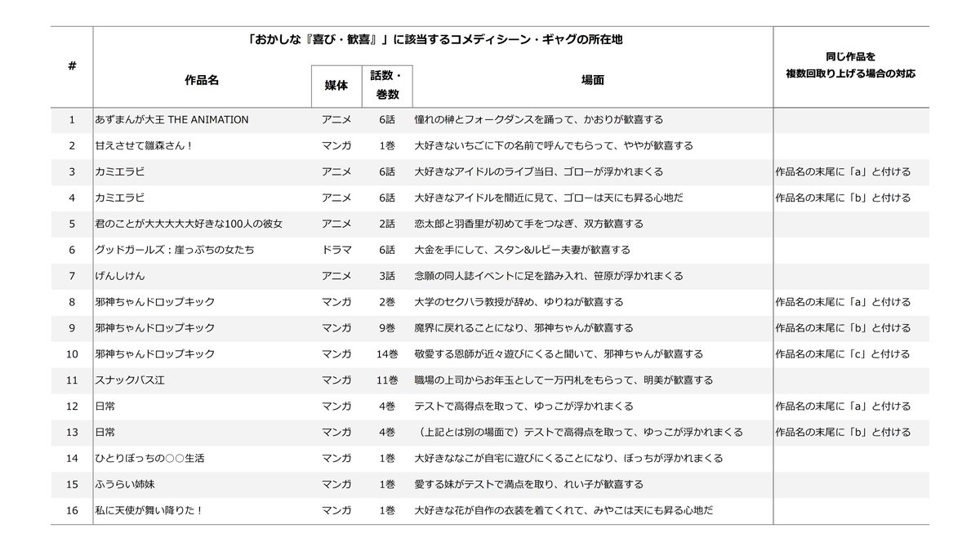Select the '#' column header
This screenshot has height=551, width=980.
[72, 65]
